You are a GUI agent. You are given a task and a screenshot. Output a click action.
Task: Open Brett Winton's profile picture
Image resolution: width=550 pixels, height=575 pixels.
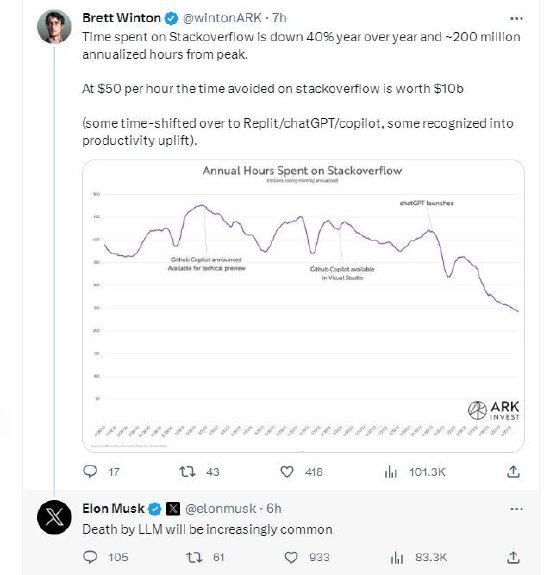pos(54,27)
